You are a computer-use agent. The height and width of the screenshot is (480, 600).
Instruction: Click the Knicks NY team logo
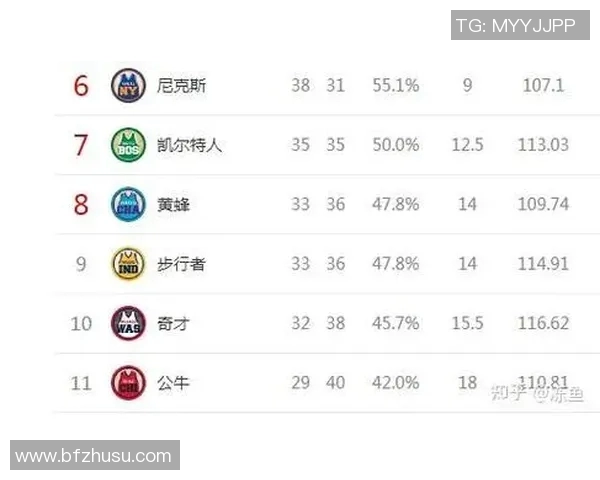pos(127,86)
